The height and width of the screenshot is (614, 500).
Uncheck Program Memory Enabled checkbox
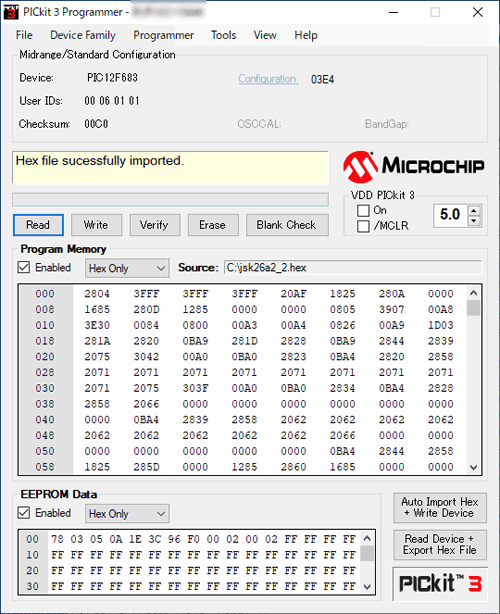click(x=24, y=267)
